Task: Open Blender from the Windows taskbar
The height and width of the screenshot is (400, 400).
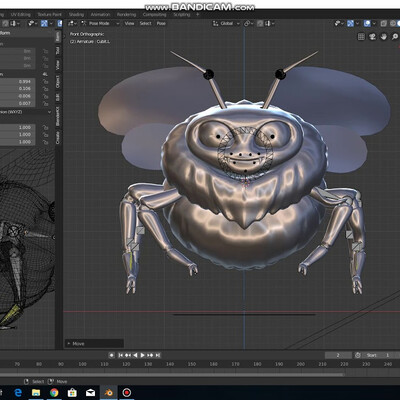Action: 109,393
